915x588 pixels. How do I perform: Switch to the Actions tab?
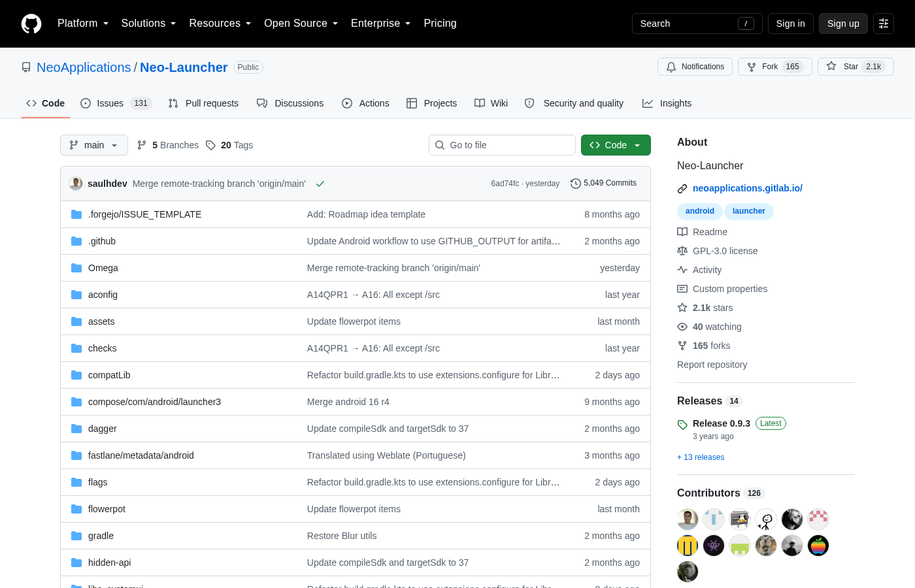click(x=365, y=103)
